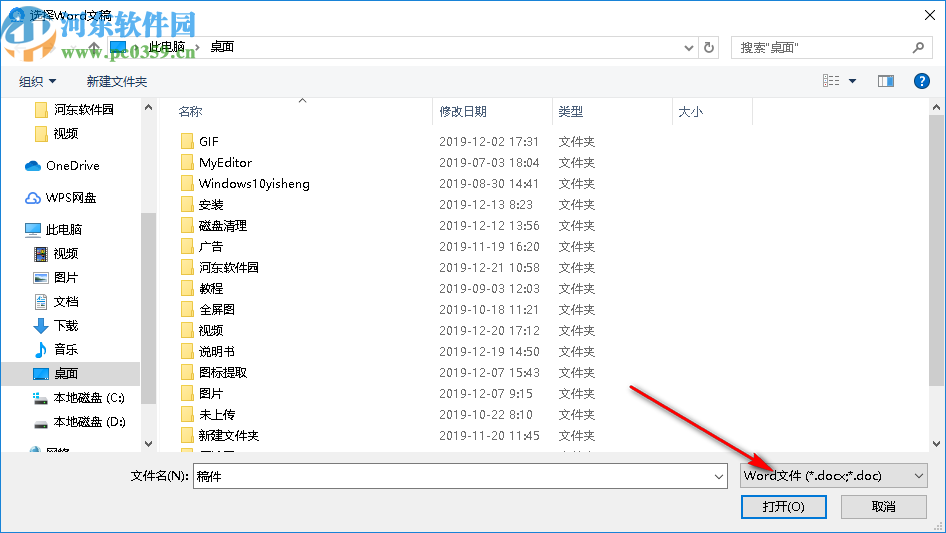This screenshot has height=533, width=946.
Task: Click sidebar scrollbar down arrow
Action: 148,444
